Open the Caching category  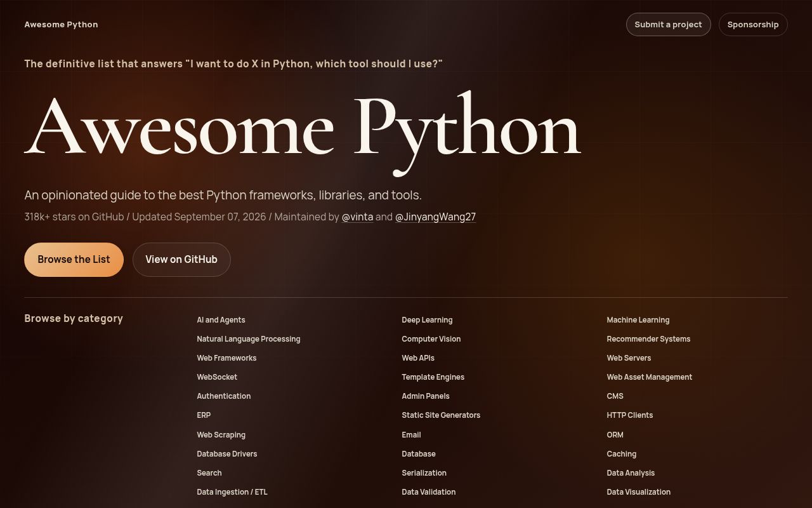pos(622,454)
